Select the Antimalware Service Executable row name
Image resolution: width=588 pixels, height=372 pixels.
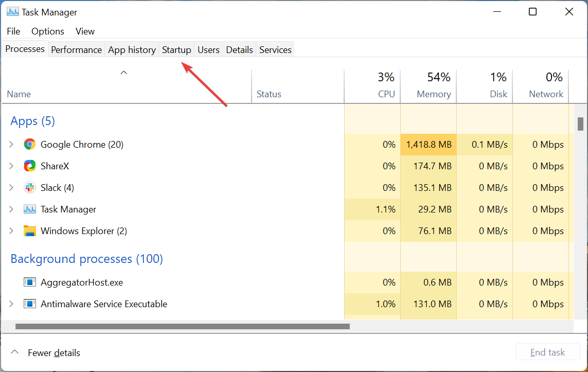pos(104,304)
